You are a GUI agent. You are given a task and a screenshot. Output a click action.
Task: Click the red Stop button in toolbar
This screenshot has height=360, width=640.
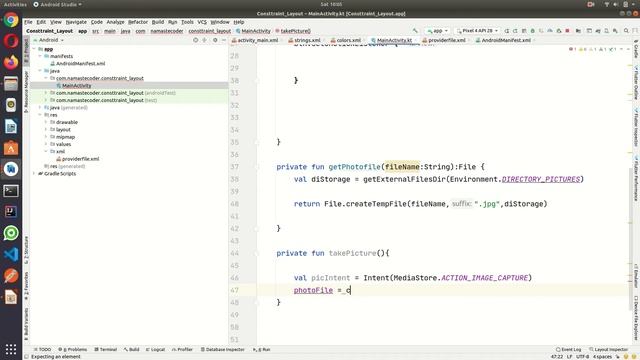(567, 31)
